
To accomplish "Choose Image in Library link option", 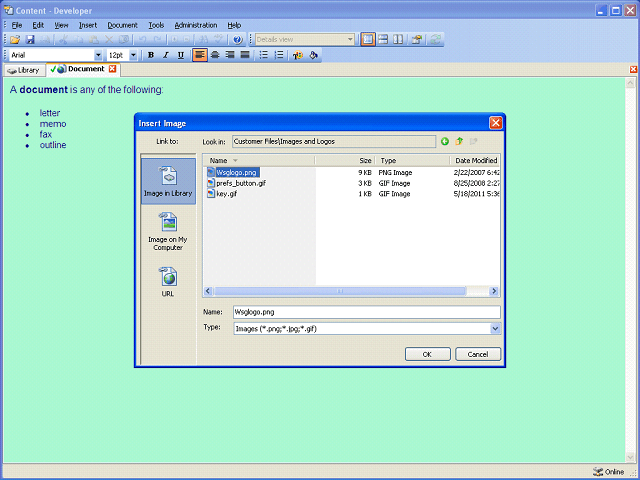I will 168,182.
